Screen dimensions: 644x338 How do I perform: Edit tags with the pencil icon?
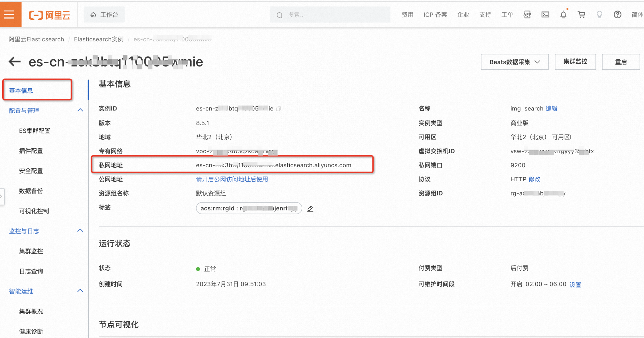tap(310, 209)
